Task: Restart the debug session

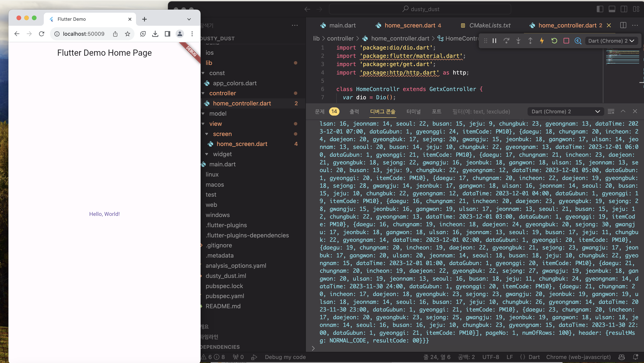Action: click(554, 41)
